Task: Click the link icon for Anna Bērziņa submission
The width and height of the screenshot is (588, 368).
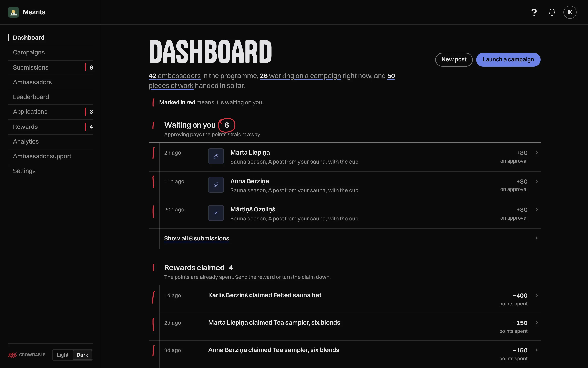Action: point(216,185)
